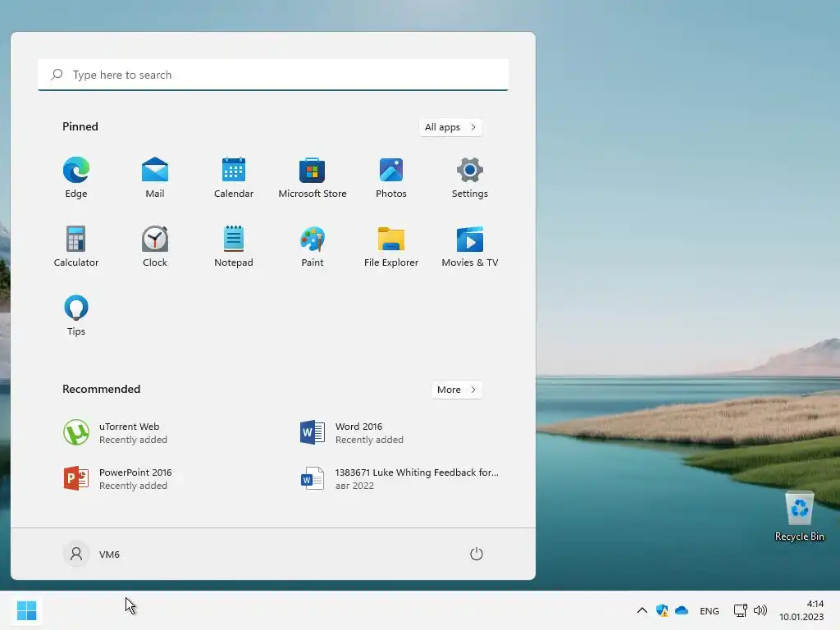Screen dimensions: 840x630
Task: Focus the Type here to search field
Action: click(273, 75)
